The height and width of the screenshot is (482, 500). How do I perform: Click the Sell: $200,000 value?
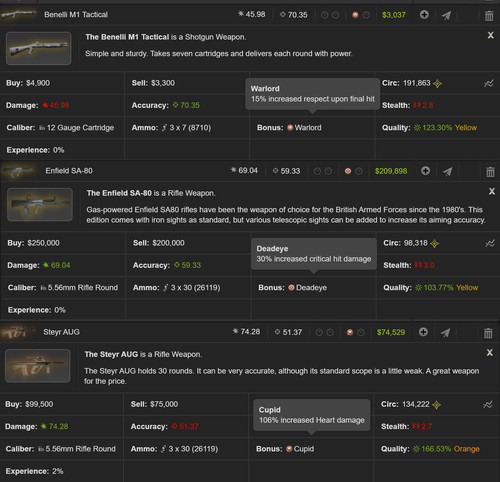pyautogui.click(x=168, y=243)
